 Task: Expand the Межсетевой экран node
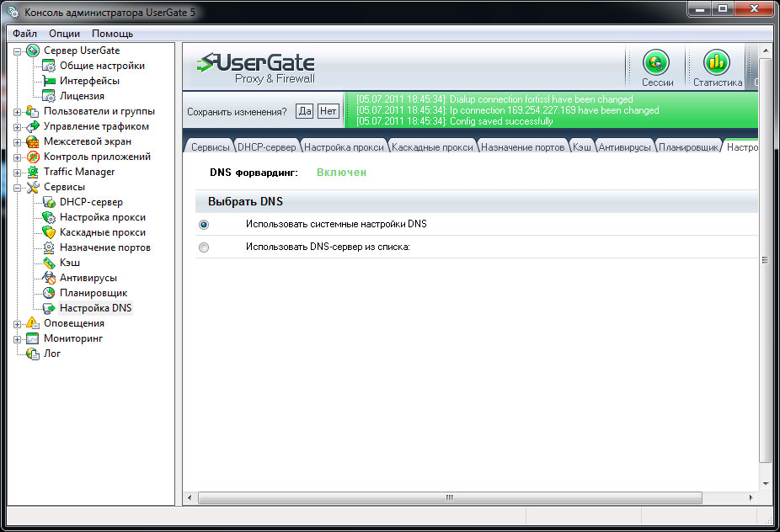click(x=17, y=142)
